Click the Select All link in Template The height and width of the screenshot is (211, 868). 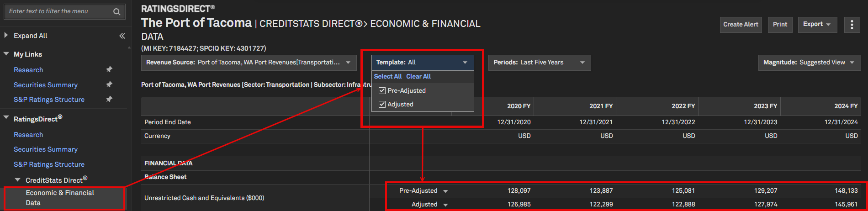[388, 77]
